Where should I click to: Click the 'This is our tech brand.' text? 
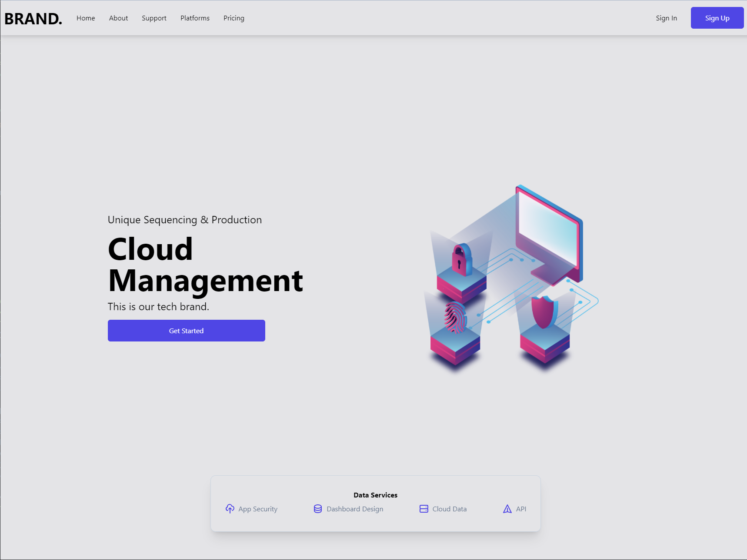pyautogui.click(x=158, y=307)
